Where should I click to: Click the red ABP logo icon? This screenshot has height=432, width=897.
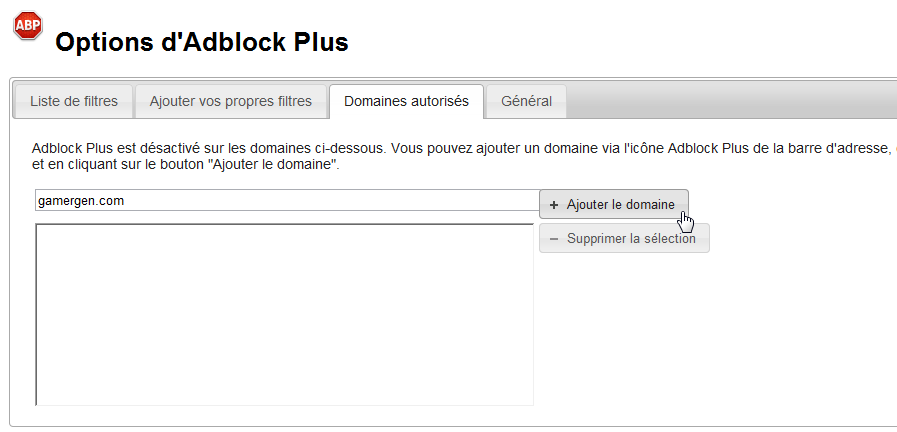point(27,26)
